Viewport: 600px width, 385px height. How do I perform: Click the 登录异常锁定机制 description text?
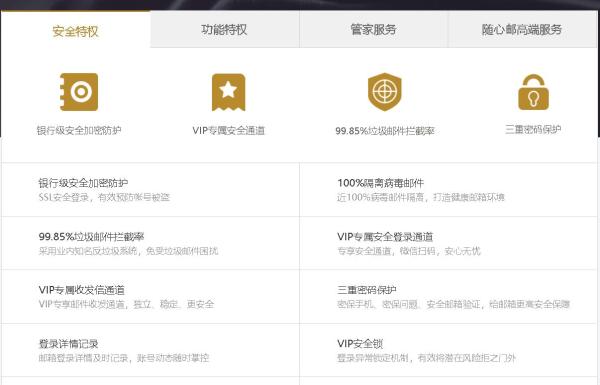point(426,358)
